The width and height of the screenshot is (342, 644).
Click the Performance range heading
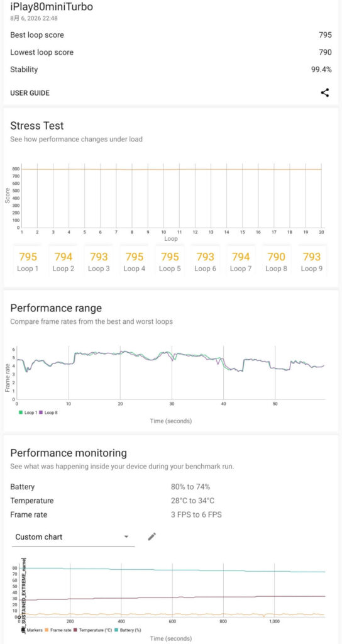pyautogui.click(x=56, y=308)
